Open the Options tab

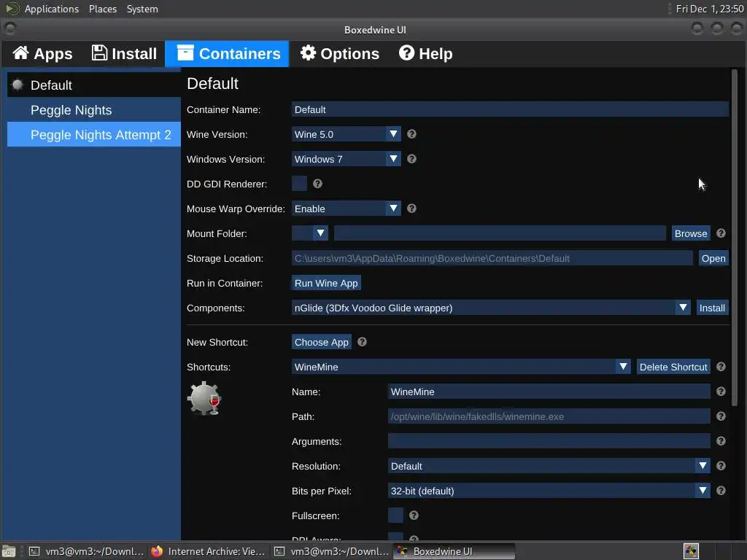pyautogui.click(x=340, y=53)
